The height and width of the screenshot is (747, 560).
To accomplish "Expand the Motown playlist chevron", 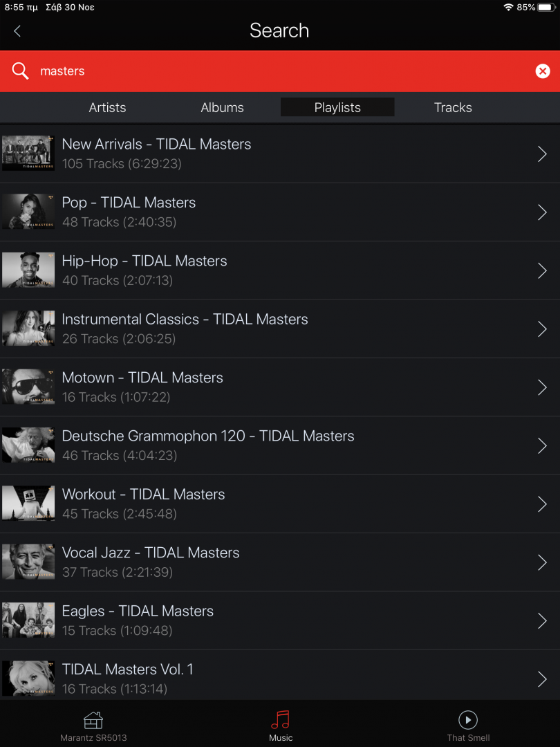I will [x=542, y=387].
